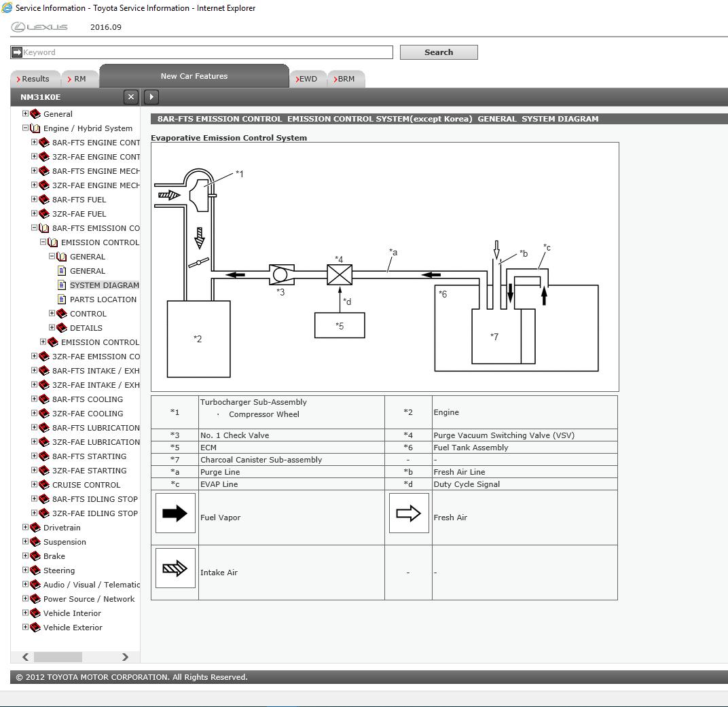Expand the DETAILS subfolder
Viewport: 728px width, 707px height.
[52, 327]
